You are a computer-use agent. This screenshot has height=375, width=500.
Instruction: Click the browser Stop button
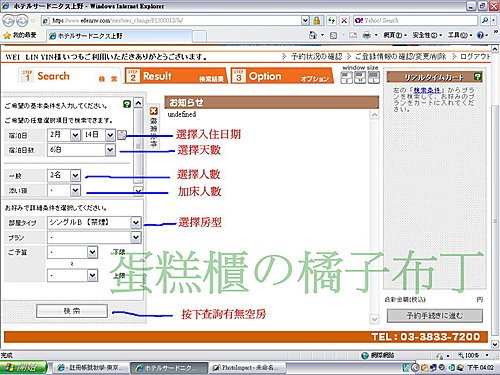coord(344,21)
